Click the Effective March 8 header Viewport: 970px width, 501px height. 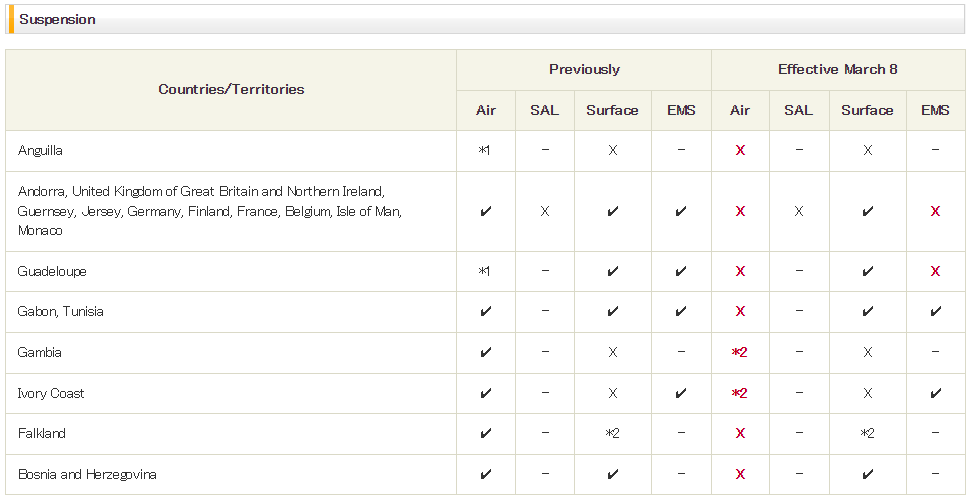(838, 70)
